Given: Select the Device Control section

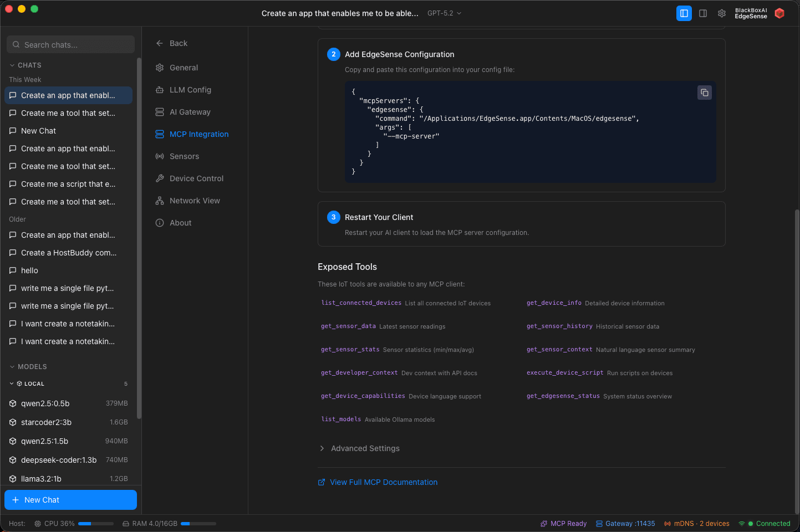Looking at the screenshot, I should click(196, 178).
